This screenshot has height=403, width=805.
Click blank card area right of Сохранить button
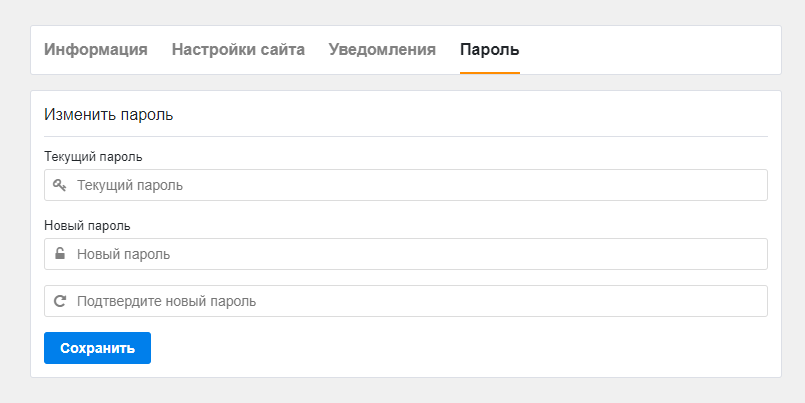pyautogui.click(x=462, y=348)
